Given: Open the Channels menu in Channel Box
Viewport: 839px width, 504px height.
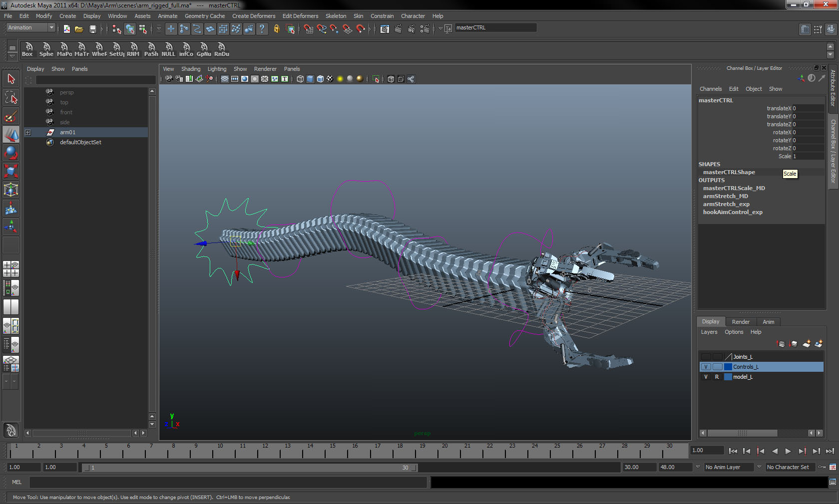Looking at the screenshot, I should pyautogui.click(x=711, y=89).
